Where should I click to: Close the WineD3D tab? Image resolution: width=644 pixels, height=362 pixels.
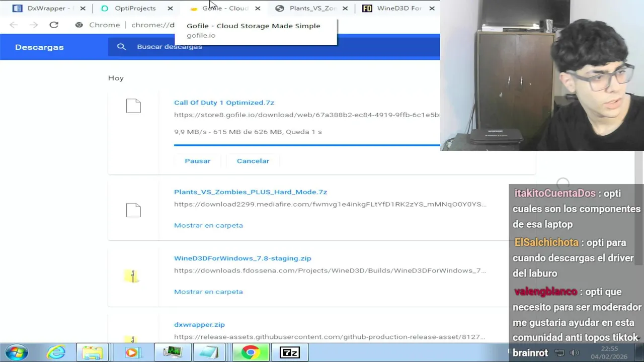click(x=432, y=9)
